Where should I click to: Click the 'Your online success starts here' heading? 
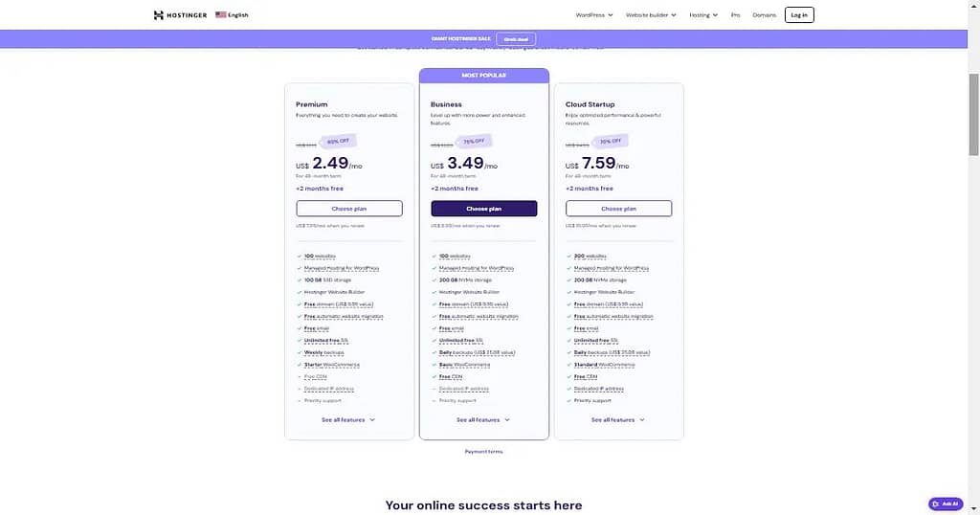483,505
